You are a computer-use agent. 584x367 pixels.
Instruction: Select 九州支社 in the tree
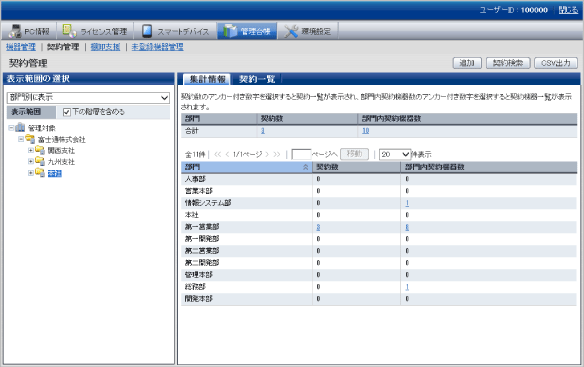pyautogui.click(x=61, y=162)
